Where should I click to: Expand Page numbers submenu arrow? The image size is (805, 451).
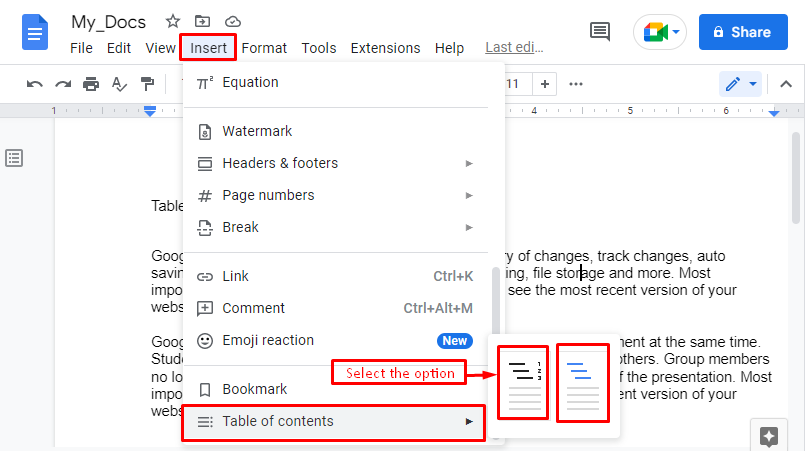pos(469,196)
